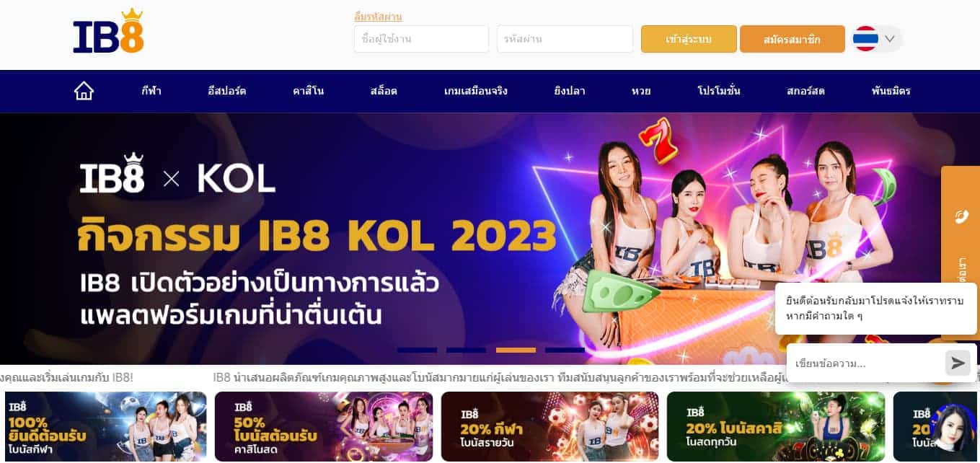Click the เข้าสู่ระบบ login button
The image size is (980, 463).
click(689, 39)
